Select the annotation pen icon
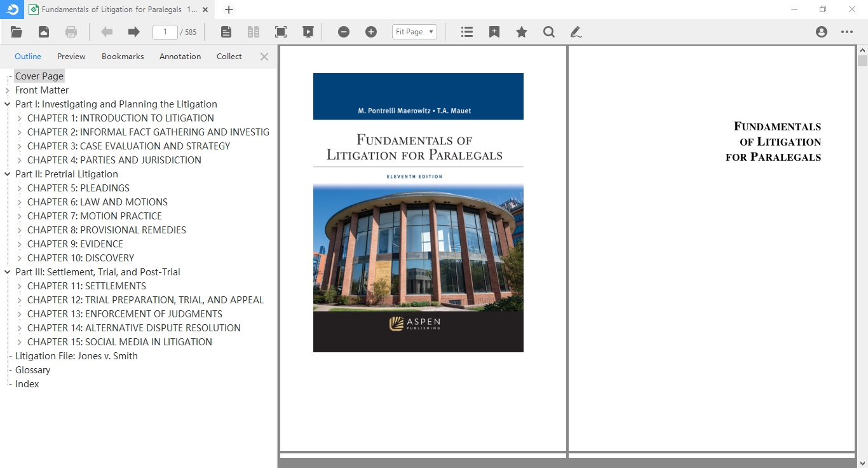 tap(576, 32)
